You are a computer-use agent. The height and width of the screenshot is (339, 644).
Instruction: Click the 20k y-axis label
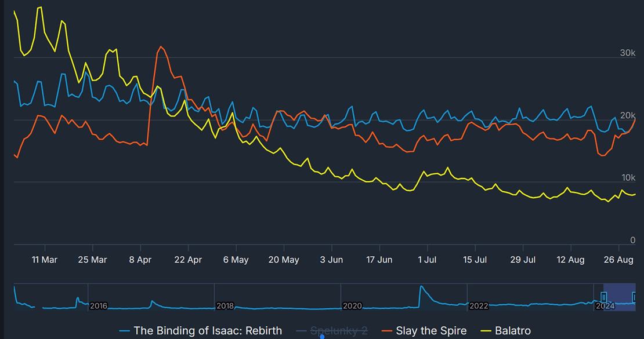(628, 116)
